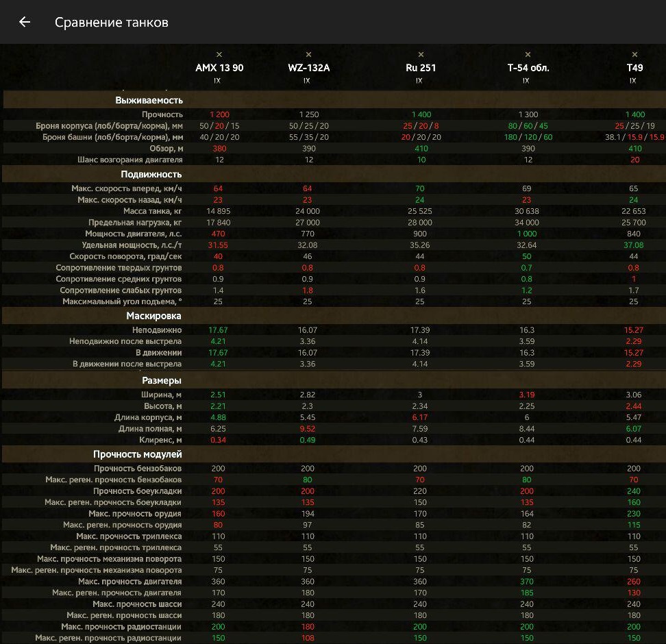Click Макс. прочность шасси label
Screen dimensions: 666x644
pos(137,604)
